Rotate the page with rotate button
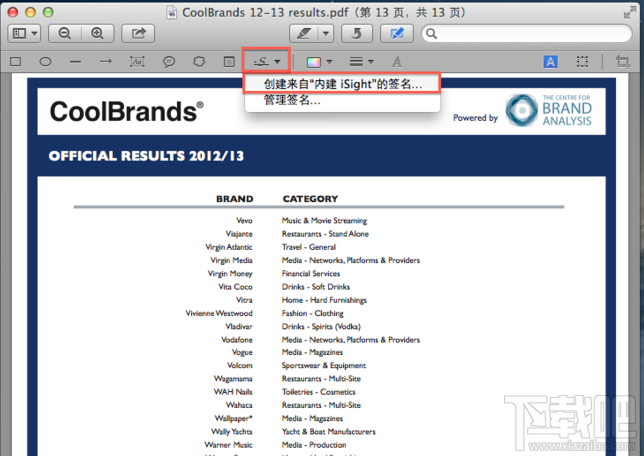The image size is (644, 456). click(x=356, y=33)
